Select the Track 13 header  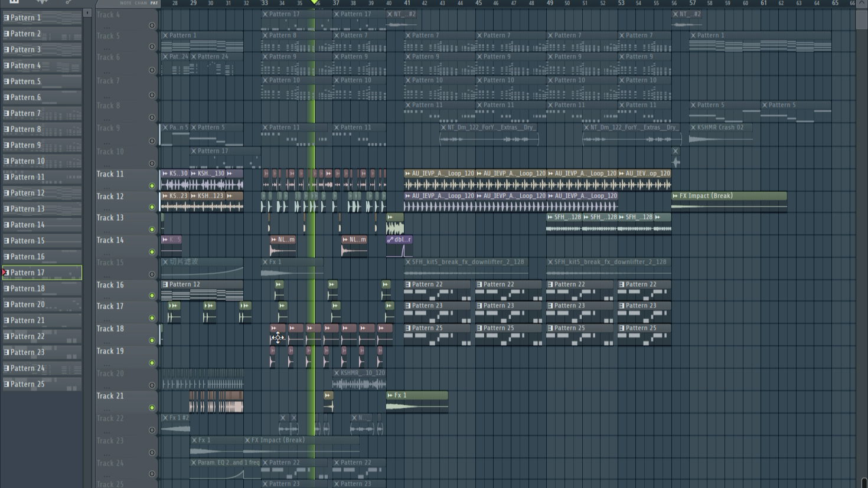click(127, 224)
